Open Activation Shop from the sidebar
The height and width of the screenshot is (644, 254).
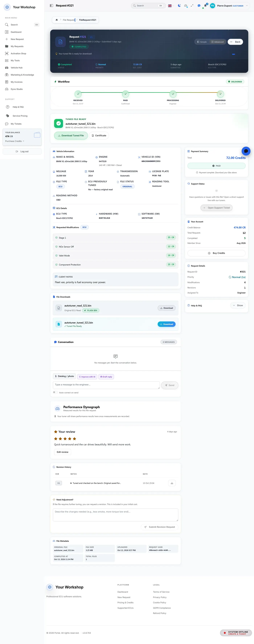point(18,53)
